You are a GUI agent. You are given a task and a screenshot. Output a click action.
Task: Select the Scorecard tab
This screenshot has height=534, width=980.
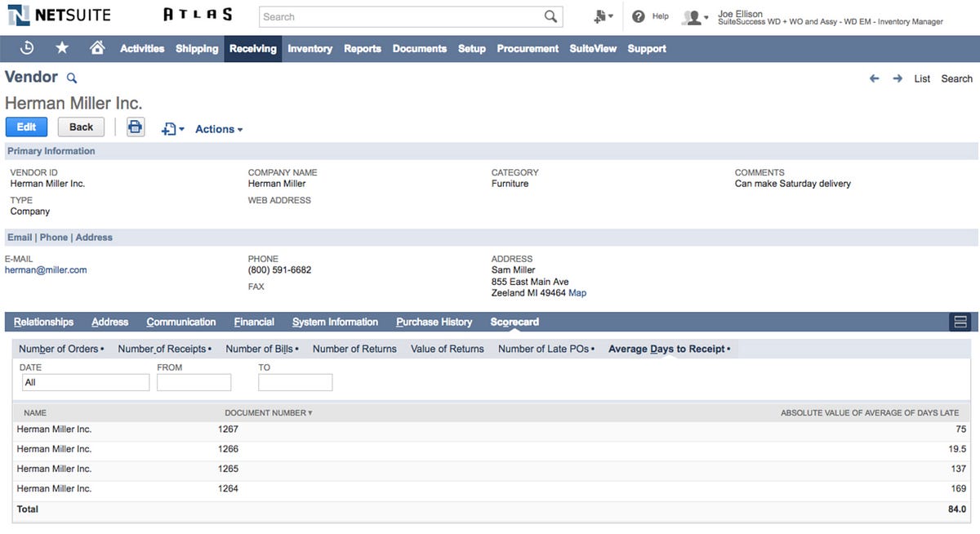[x=514, y=322]
